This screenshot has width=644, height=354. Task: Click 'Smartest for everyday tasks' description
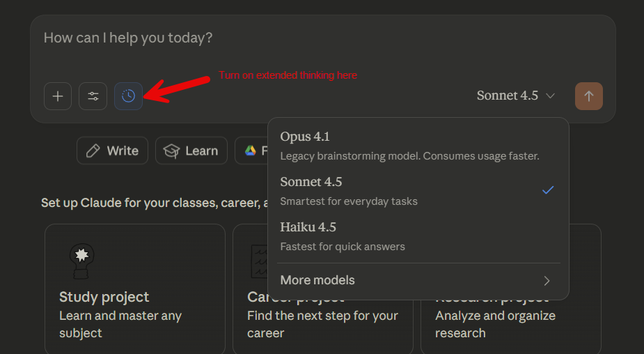pos(349,201)
